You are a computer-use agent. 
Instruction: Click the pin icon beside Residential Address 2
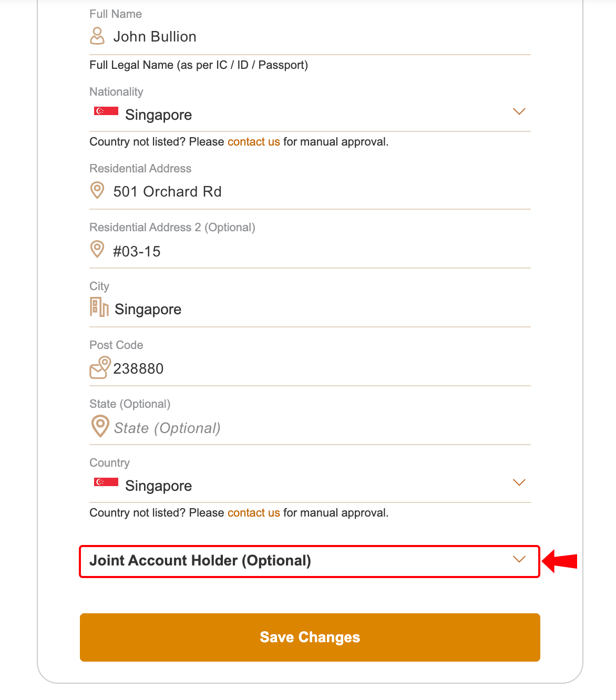(97, 249)
